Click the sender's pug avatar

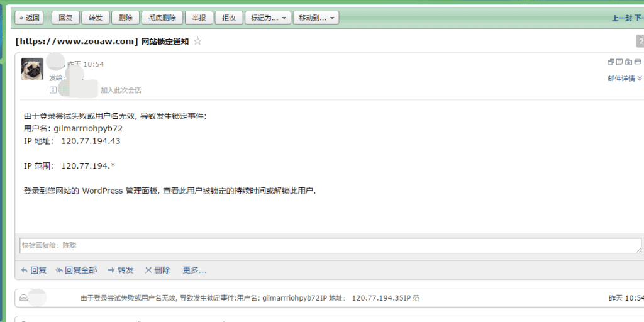click(x=32, y=69)
